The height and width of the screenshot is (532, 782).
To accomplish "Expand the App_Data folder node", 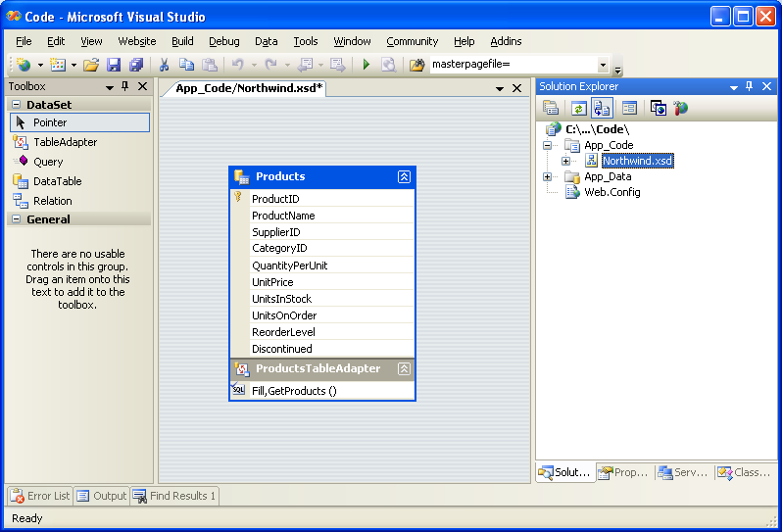I will coord(548,177).
